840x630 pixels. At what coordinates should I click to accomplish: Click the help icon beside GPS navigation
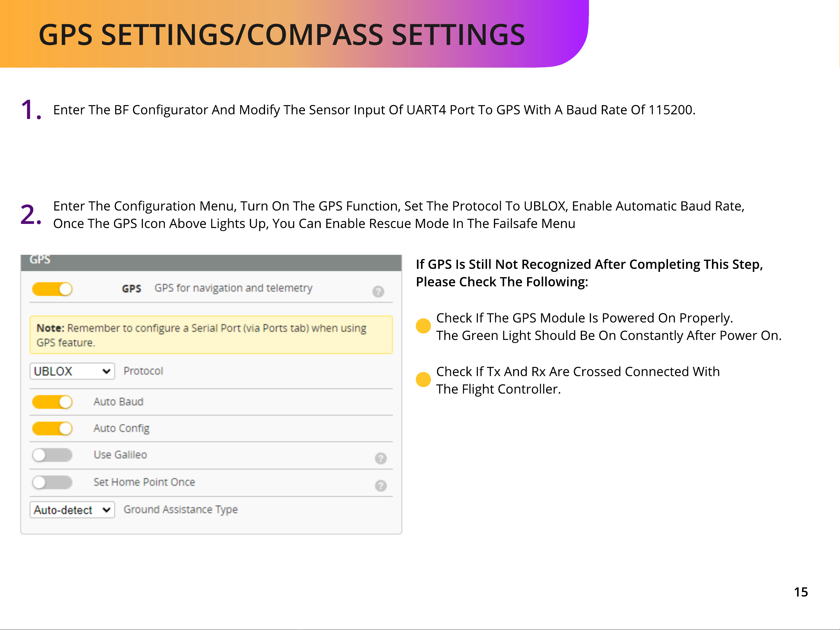click(378, 291)
